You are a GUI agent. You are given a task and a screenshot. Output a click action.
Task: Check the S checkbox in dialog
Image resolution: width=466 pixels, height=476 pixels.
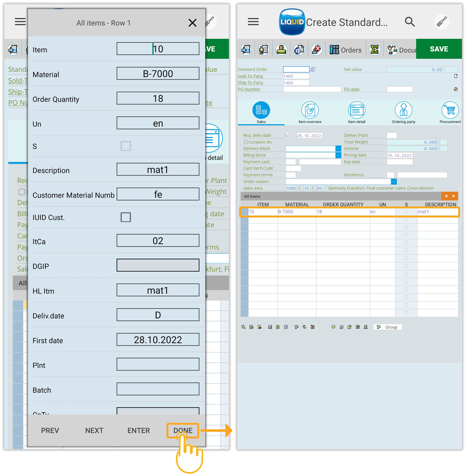(126, 146)
